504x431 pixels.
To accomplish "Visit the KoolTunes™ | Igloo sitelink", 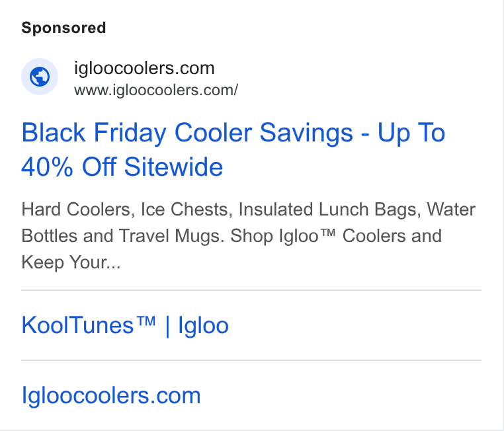I will [x=125, y=326].
